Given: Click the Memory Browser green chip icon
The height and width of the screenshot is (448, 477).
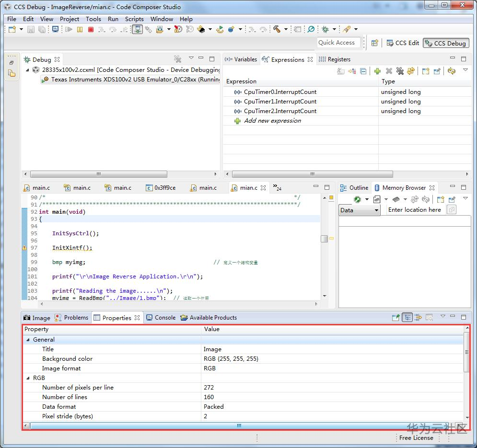Looking at the screenshot, I should point(357,199).
